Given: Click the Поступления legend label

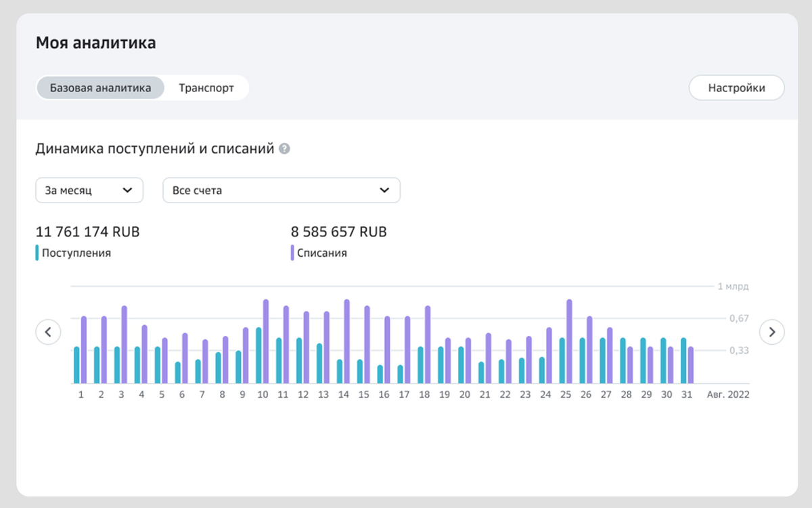Looking at the screenshot, I should click(76, 253).
